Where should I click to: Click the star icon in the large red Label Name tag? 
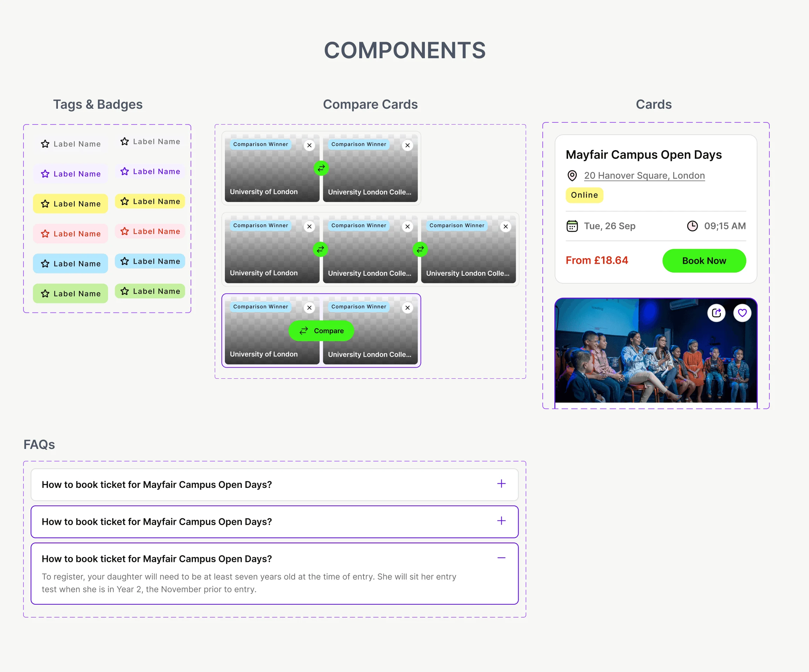click(45, 234)
